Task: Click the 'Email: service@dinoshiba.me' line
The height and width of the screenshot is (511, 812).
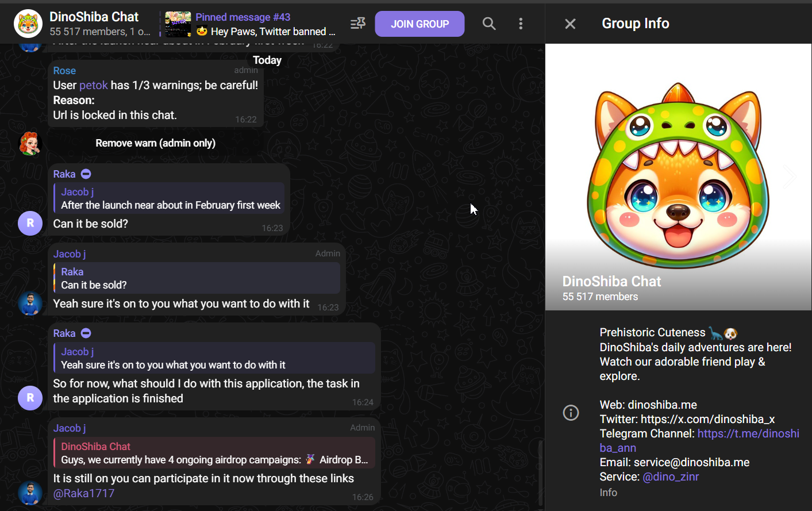Action: (675, 462)
